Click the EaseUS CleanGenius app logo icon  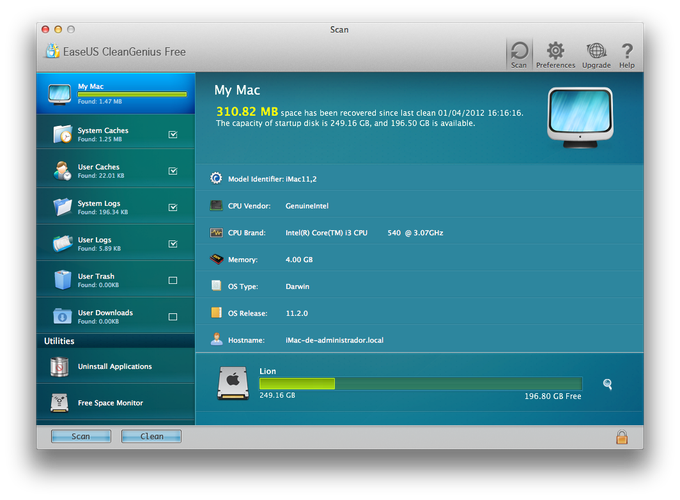point(52,51)
